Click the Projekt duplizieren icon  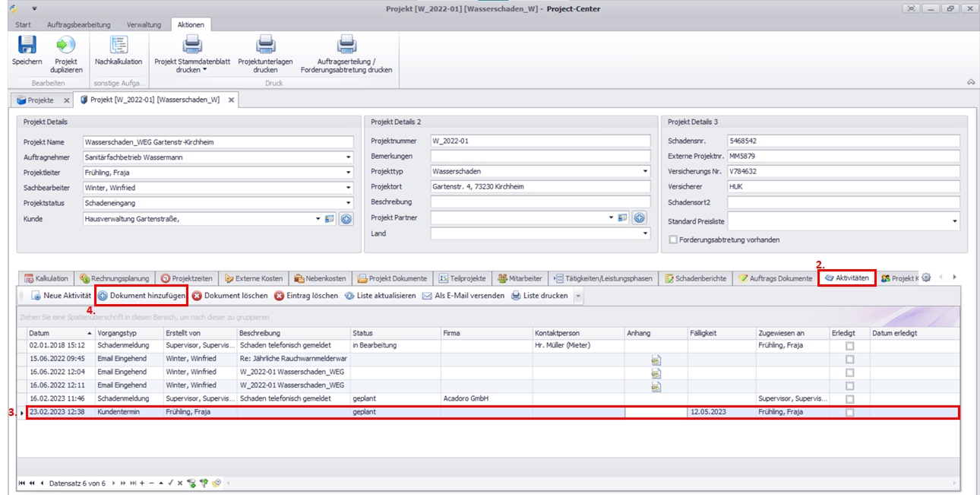coord(66,46)
